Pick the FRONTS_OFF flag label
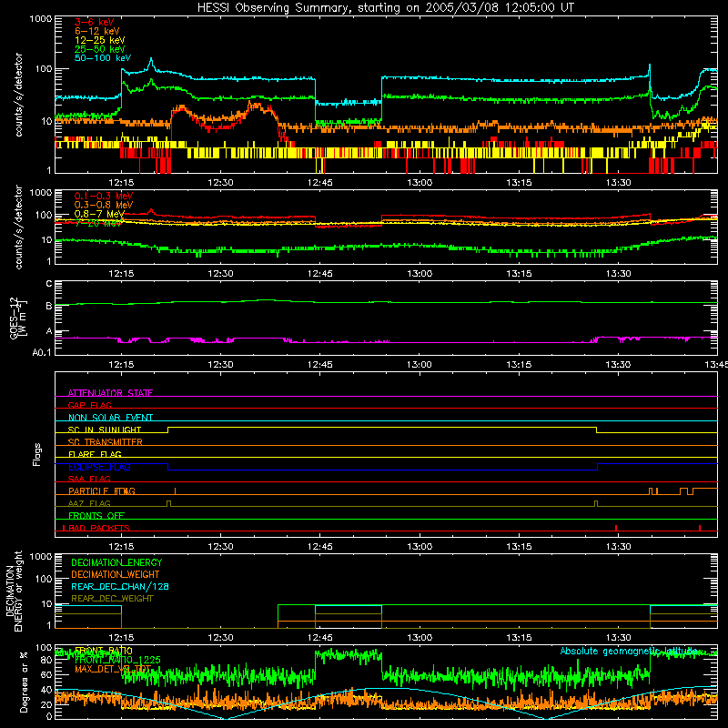 [x=96, y=515]
